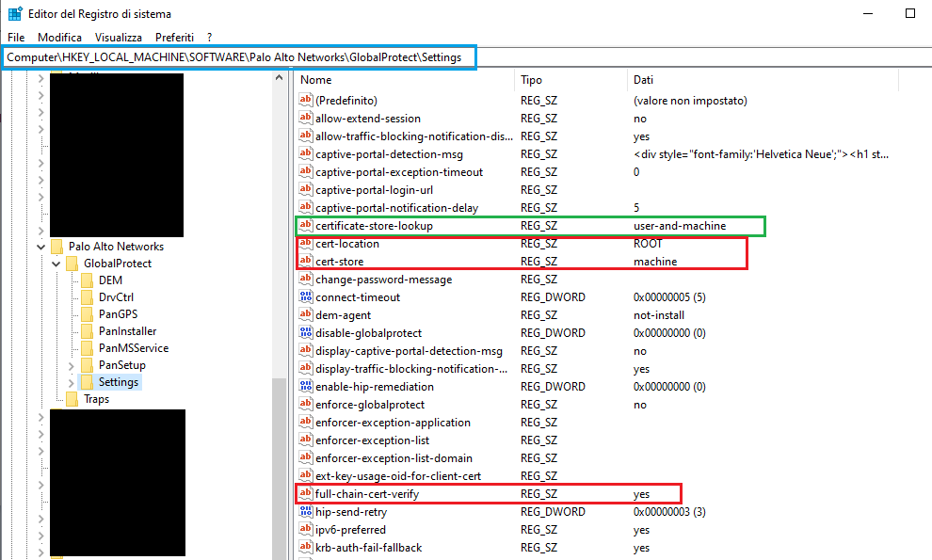Select the certificate-store-lookup value row

tap(375, 226)
